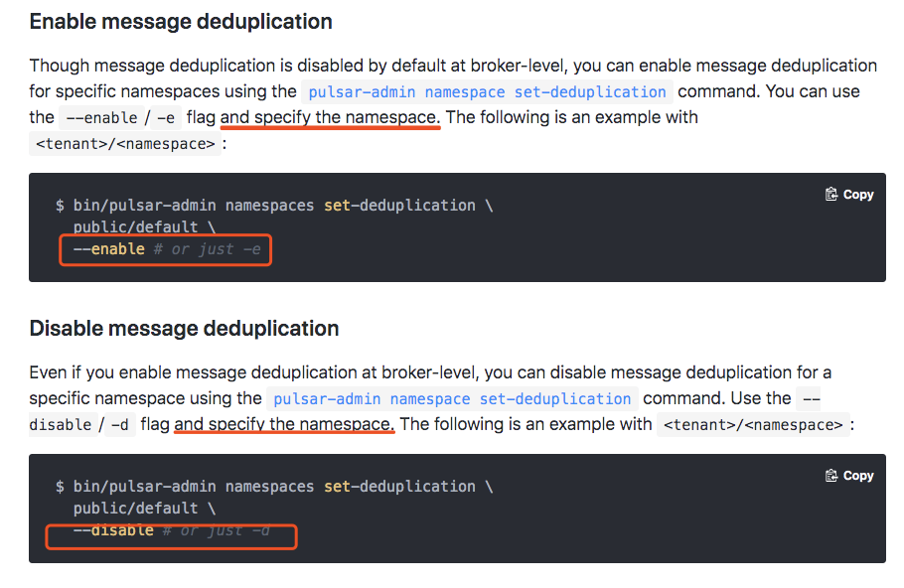Click the -e short flag in the paragraph
This screenshot has height=588, width=904.
pyautogui.click(x=166, y=118)
